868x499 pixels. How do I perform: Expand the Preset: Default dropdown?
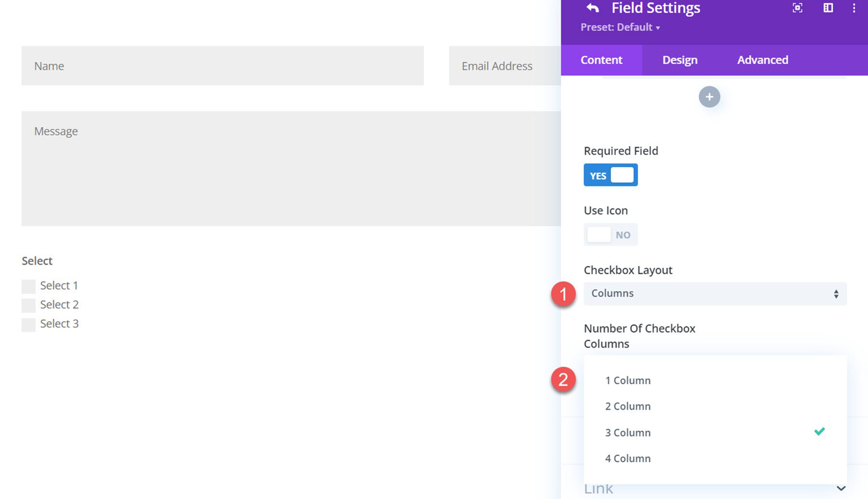pyautogui.click(x=621, y=27)
